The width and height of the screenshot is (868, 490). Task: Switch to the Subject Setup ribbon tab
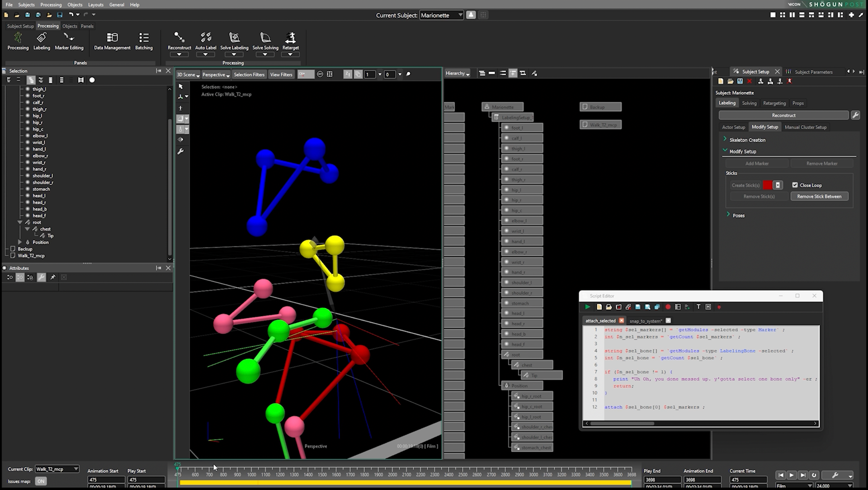[x=20, y=26]
